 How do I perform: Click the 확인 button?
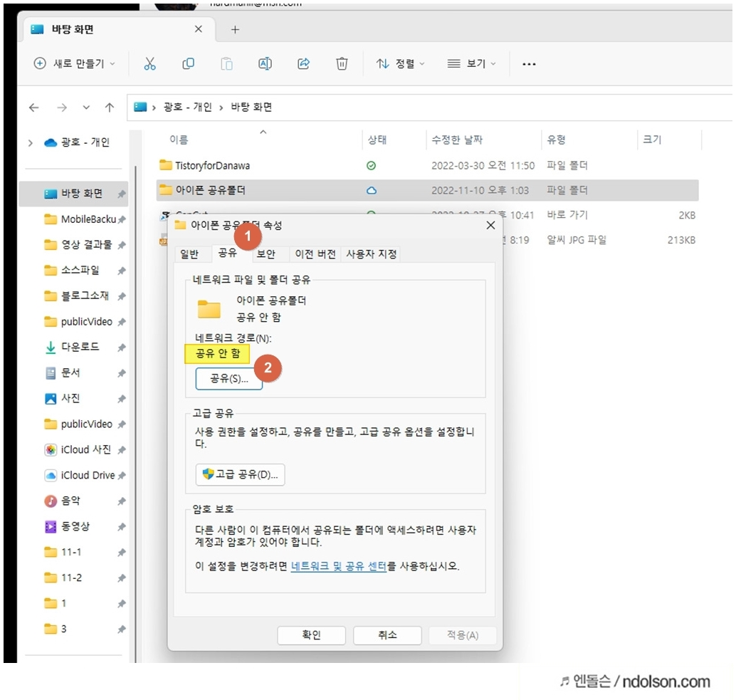pyautogui.click(x=311, y=634)
